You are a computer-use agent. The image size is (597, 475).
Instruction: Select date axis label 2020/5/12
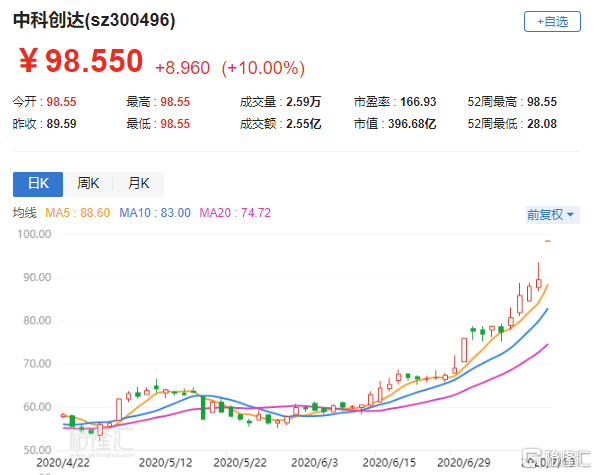[x=165, y=463]
